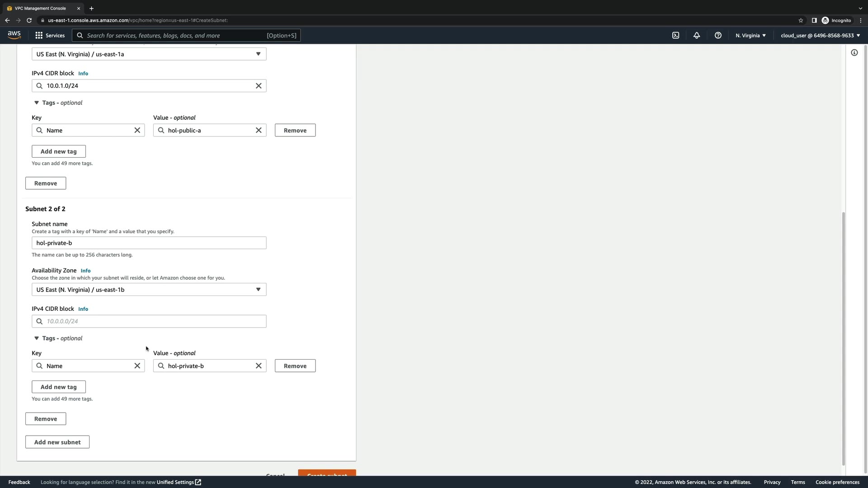
Task: Open the us-east-1b Availability Zone dropdown
Action: [x=149, y=290]
